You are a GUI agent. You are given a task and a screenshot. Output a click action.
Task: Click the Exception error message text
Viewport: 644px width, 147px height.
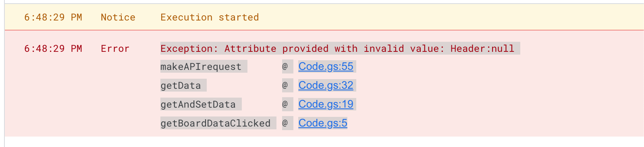pyautogui.click(x=337, y=49)
